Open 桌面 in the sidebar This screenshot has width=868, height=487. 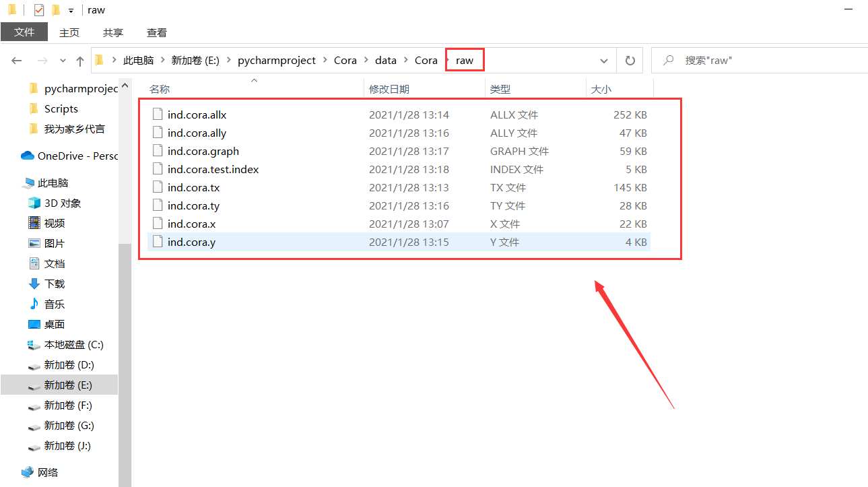click(55, 325)
